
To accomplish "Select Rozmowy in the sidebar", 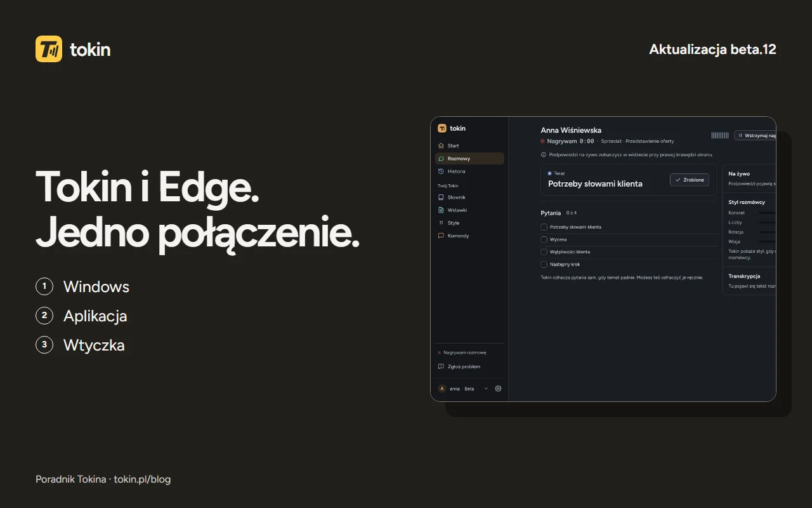I will [469, 159].
